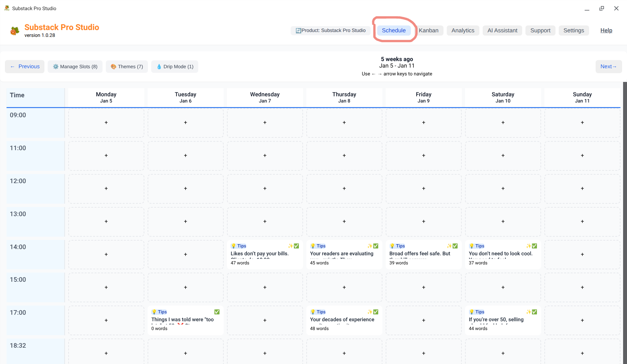This screenshot has height=364, width=627.
Task: Click the Substack Pro Studio logo icon
Action: [15, 31]
